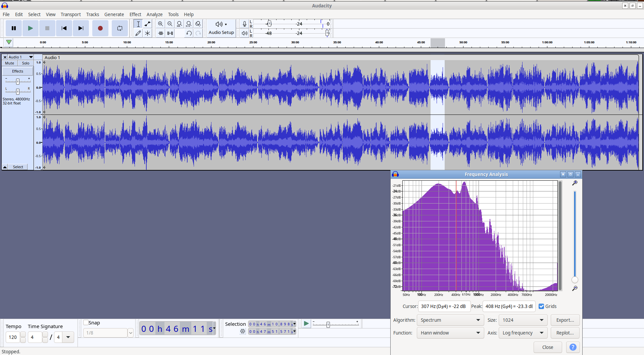Viewport: 644px width, 355px height.
Task: Open the Effect menu
Action: (x=135, y=14)
